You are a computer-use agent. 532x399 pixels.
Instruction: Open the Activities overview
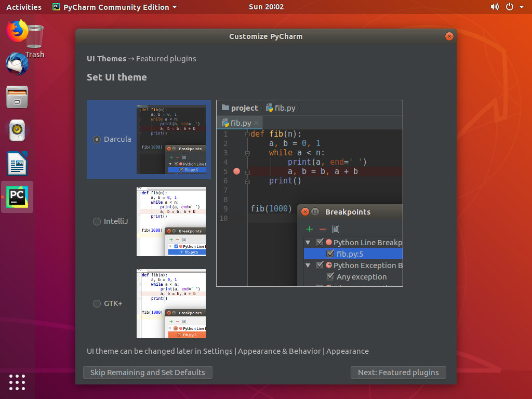coord(24,7)
